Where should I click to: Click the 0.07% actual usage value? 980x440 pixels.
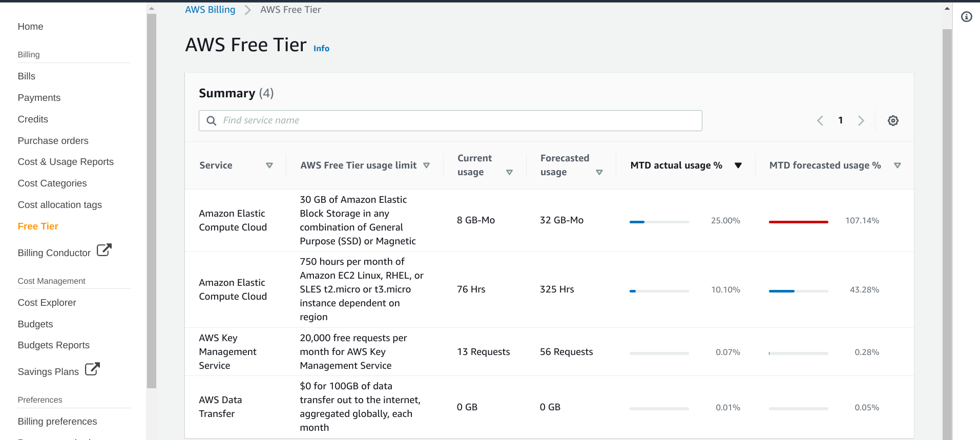728,352
